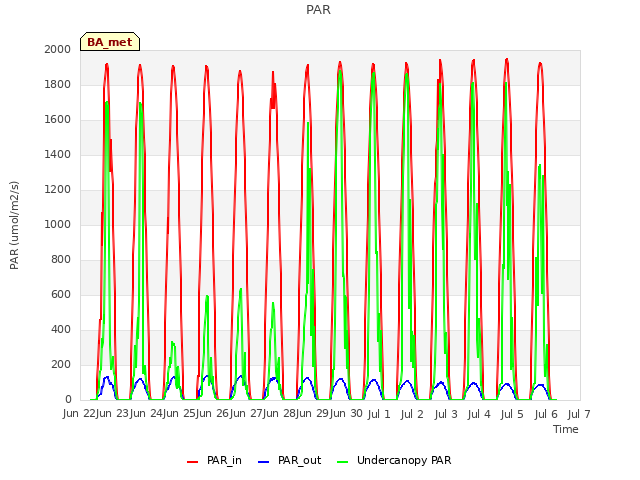Click the blue PAR_out legend color marker
The image size is (640, 480).
point(264,462)
